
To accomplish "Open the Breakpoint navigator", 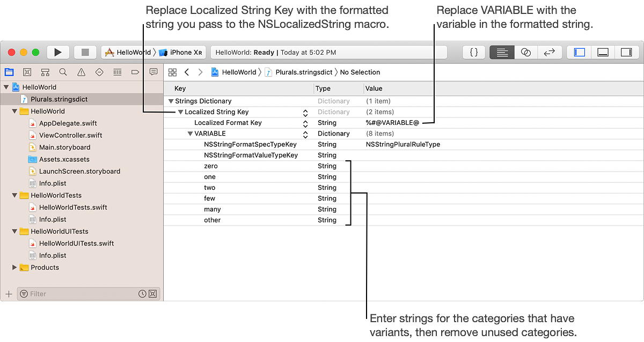I will click(x=135, y=72).
